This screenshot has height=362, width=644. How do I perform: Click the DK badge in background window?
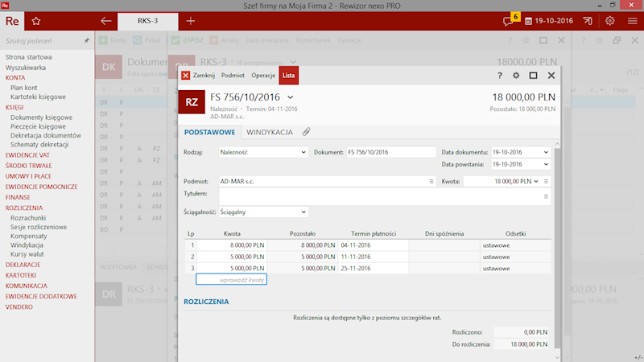[109, 67]
